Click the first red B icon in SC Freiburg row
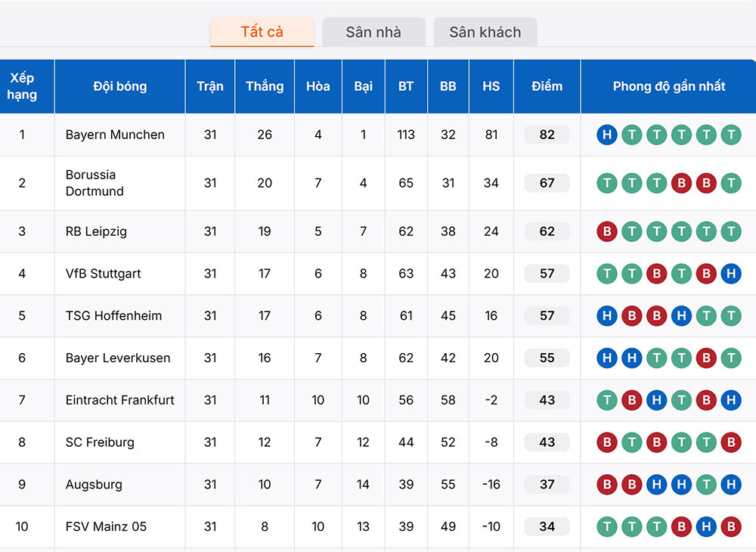756x552 pixels. (607, 442)
